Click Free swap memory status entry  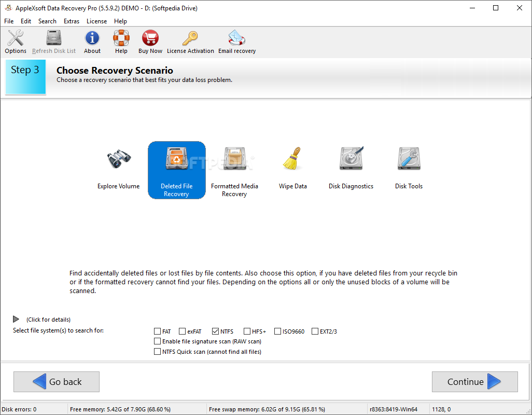[x=267, y=409]
